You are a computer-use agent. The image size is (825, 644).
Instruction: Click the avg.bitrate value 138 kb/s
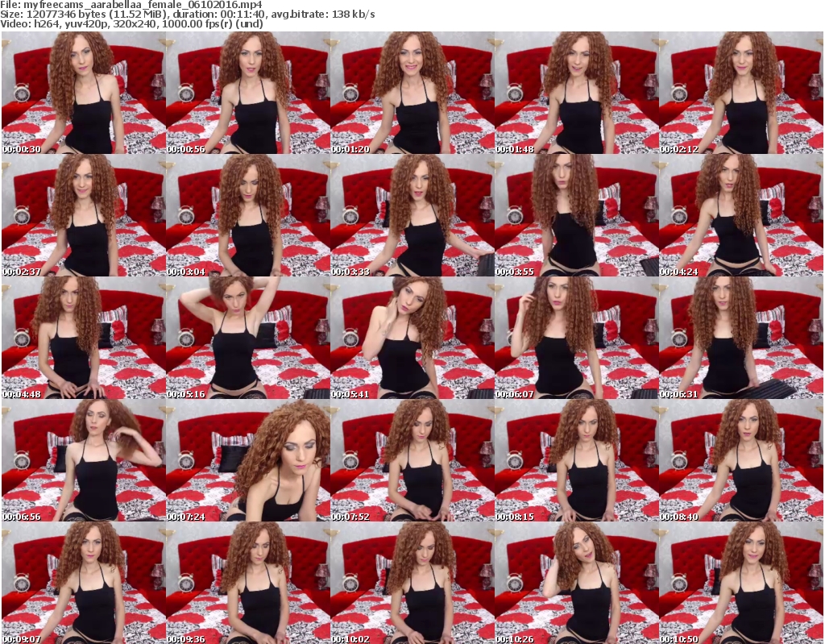tap(353, 15)
